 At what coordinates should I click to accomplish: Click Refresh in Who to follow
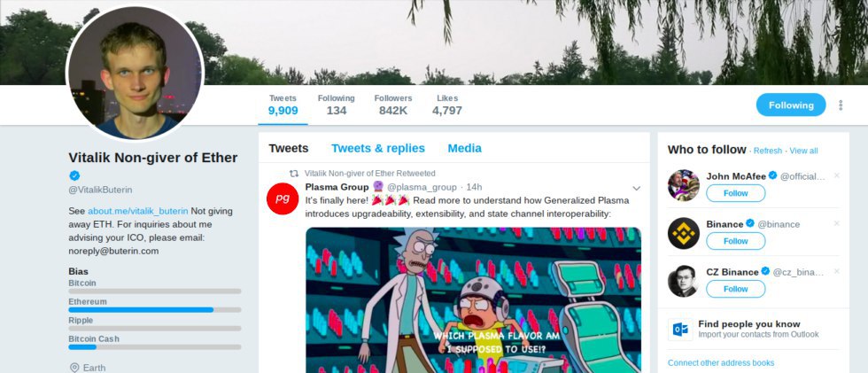point(768,151)
